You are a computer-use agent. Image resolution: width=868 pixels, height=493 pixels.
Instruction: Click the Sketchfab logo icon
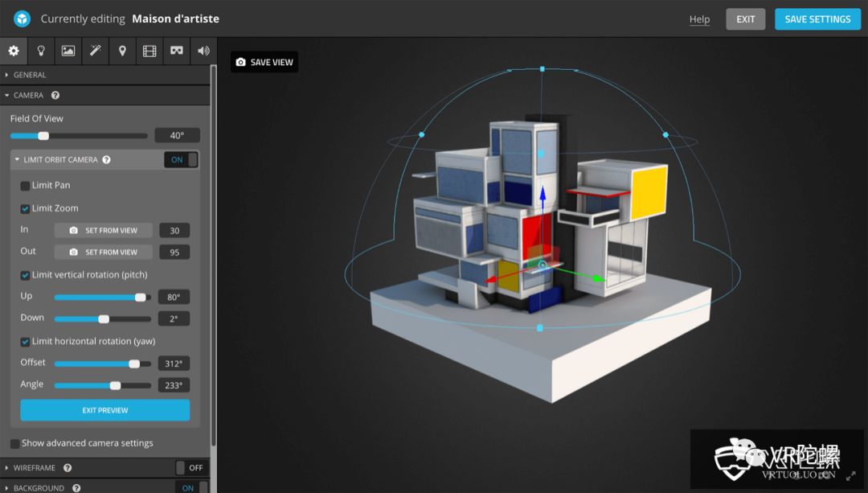[x=23, y=18]
